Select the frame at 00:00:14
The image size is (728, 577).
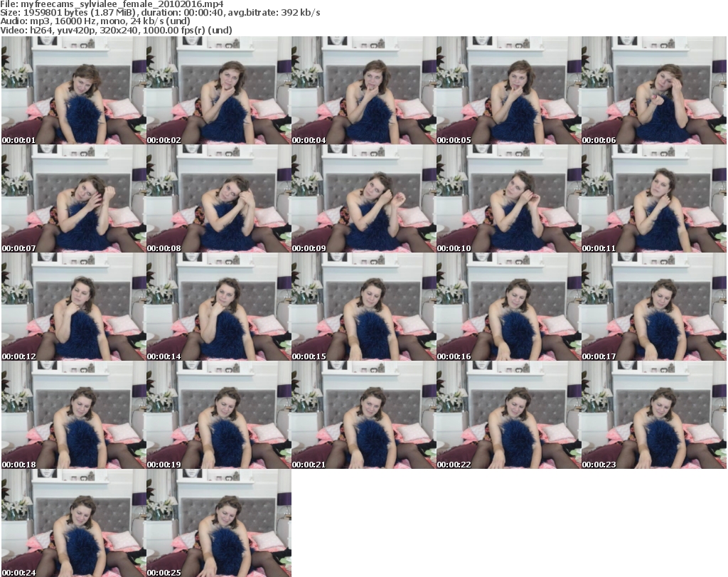coord(219,307)
